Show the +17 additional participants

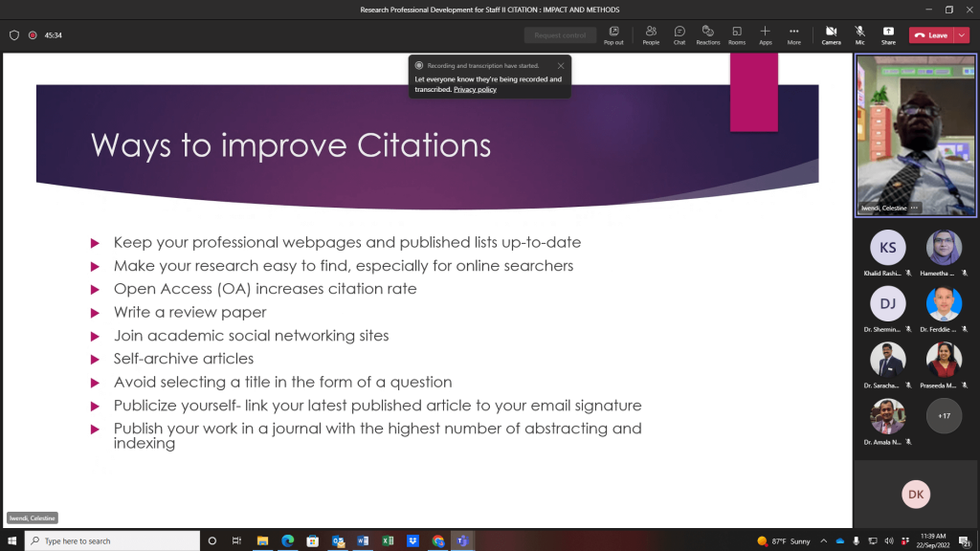click(x=944, y=415)
